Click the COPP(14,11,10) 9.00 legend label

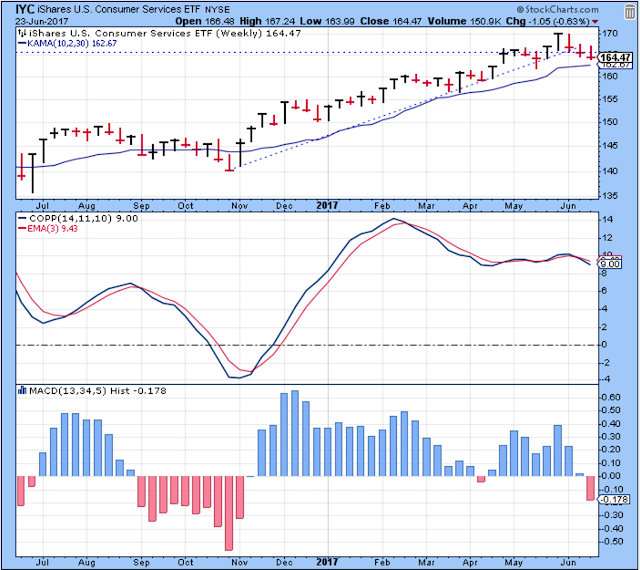pyautogui.click(x=78, y=218)
